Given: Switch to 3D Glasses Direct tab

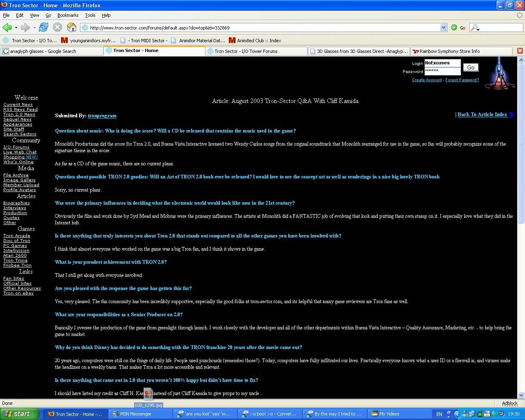Looking at the screenshot, I should click(x=359, y=51).
